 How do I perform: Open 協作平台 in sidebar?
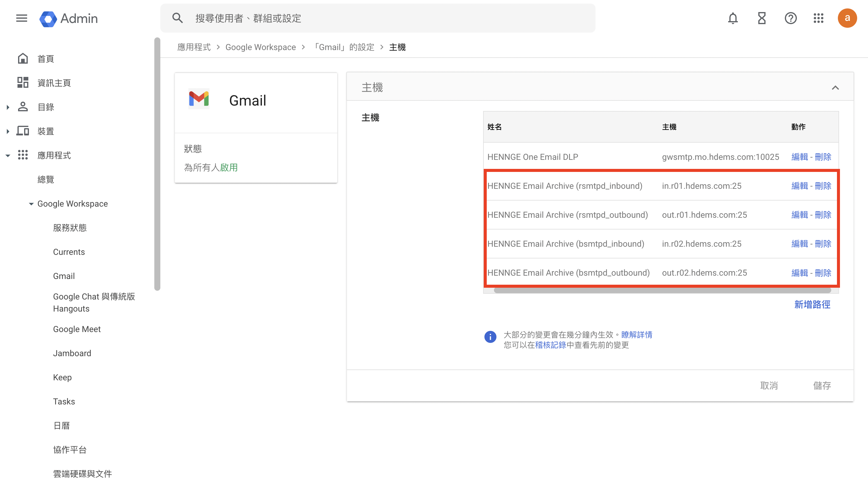[x=70, y=450]
